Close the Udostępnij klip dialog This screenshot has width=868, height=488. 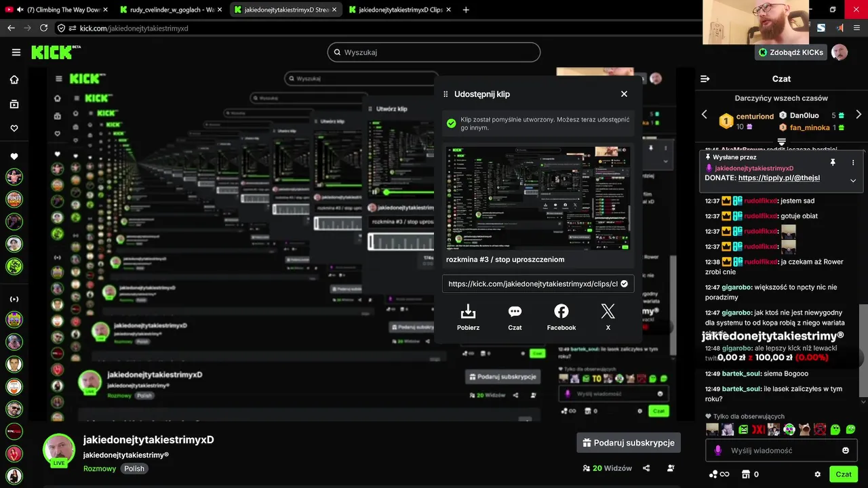coord(624,94)
